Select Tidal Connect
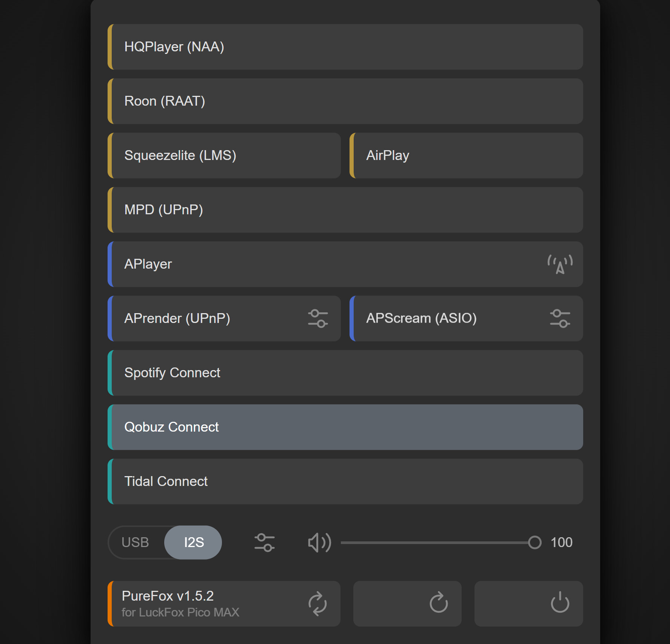Image resolution: width=670 pixels, height=644 pixels. pyautogui.click(x=345, y=481)
